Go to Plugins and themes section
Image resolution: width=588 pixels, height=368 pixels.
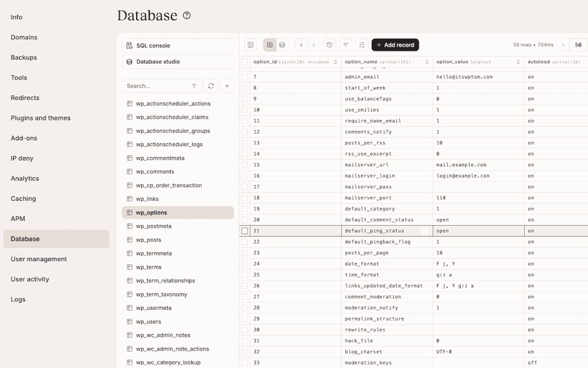40,118
